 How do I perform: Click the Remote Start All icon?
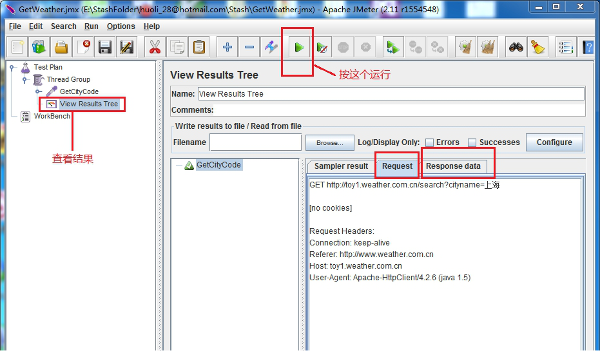[393, 47]
